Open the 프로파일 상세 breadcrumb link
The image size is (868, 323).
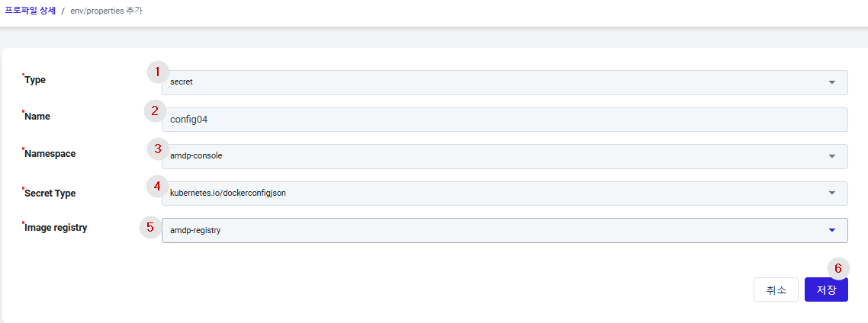[31, 11]
